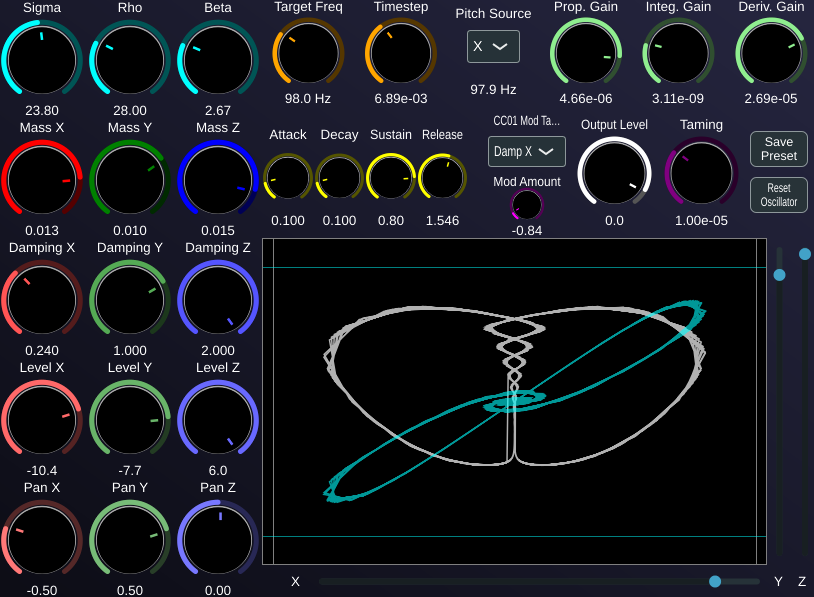
Task: Click the horizontal X slider handle
Action: click(x=715, y=581)
